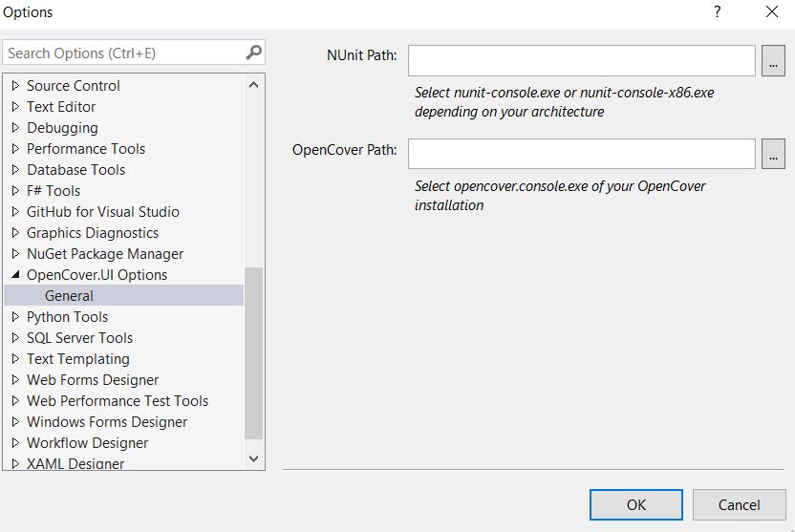795x532 pixels.
Task: Open GitHub for Visual Studio settings
Action: click(102, 212)
